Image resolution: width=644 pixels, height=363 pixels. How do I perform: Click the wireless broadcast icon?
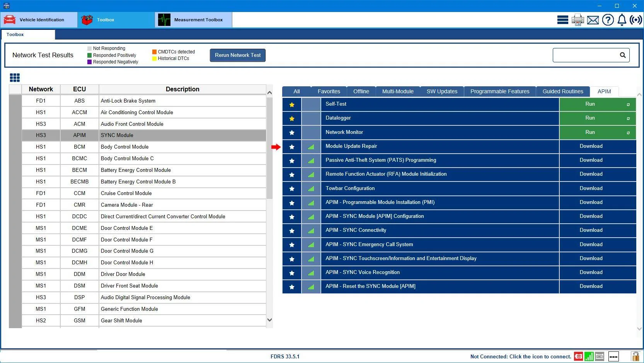(635, 20)
